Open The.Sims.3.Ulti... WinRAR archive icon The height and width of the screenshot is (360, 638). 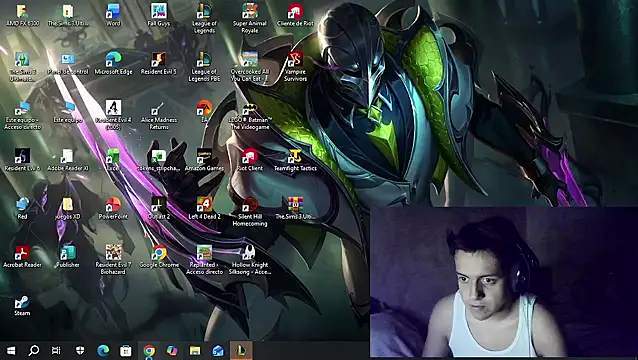click(295, 208)
